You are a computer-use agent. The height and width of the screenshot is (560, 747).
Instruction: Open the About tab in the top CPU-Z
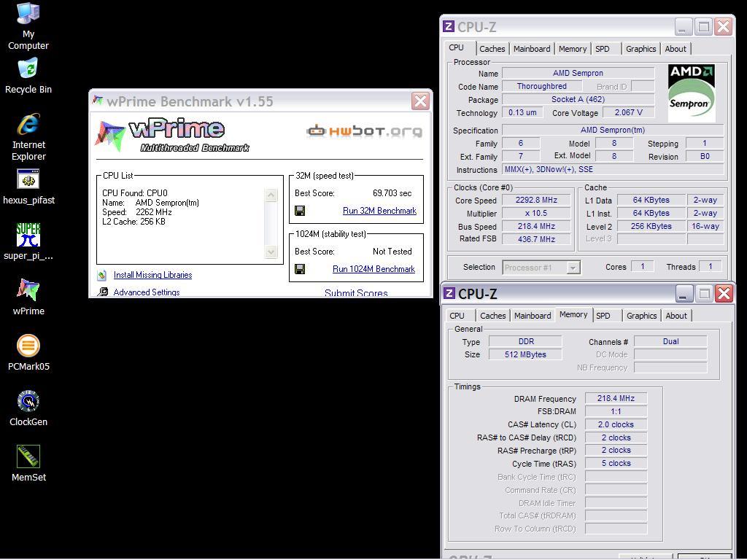(x=676, y=49)
